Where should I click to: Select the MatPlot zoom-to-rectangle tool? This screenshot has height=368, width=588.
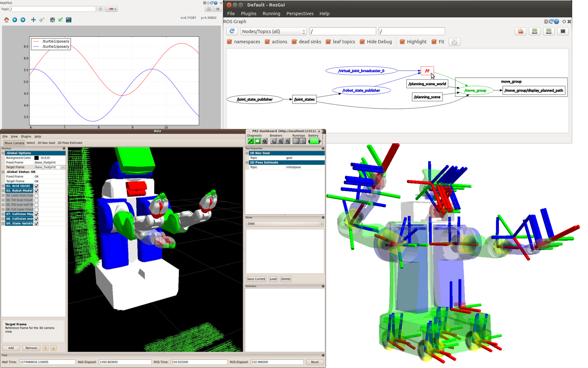pos(42,20)
